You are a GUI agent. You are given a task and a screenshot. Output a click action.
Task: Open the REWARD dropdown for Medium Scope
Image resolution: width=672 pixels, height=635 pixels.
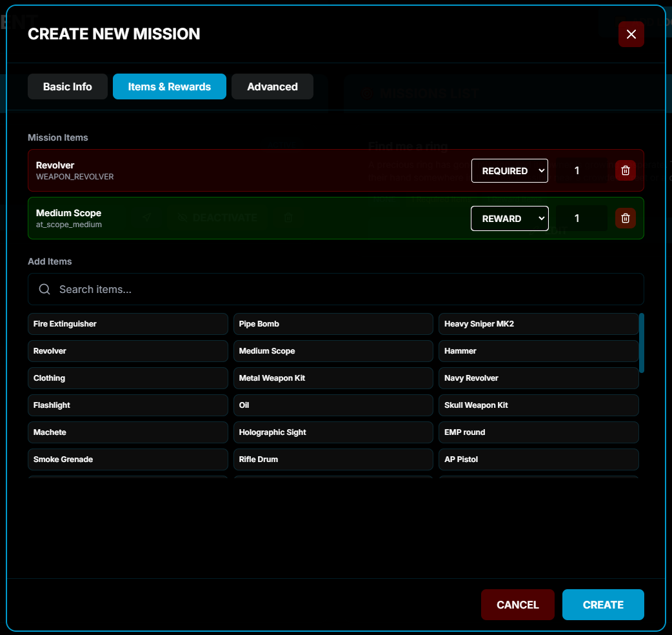tap(509, 218)
